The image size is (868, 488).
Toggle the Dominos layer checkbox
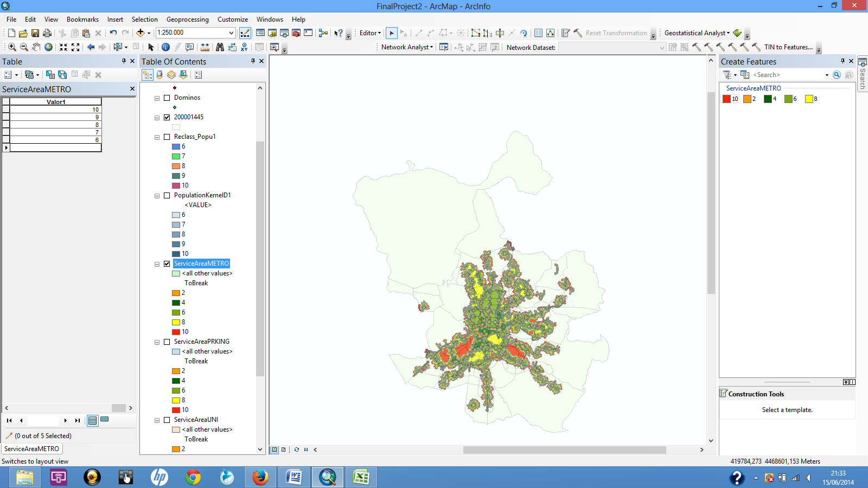(167, 98)
